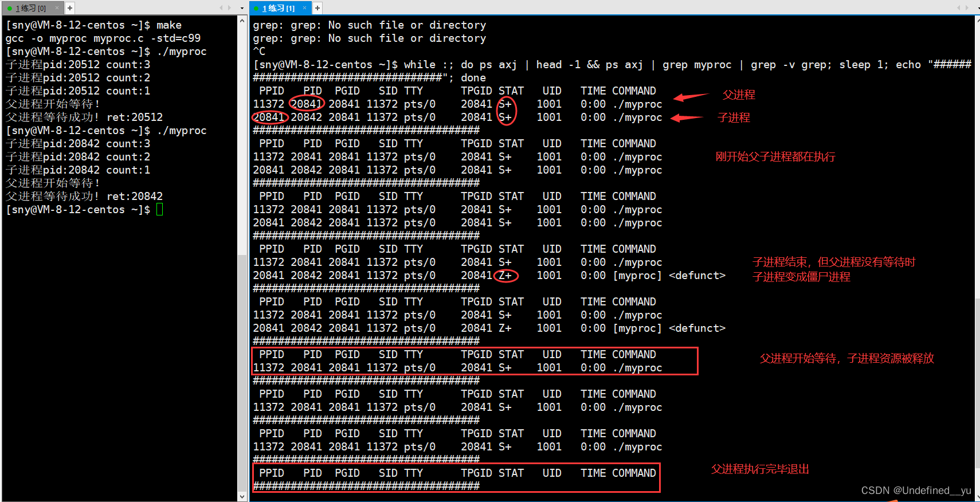980x502 pixels.
Task: Click the cursor at the left terminal's empty prompt
Action: [160, 209]
